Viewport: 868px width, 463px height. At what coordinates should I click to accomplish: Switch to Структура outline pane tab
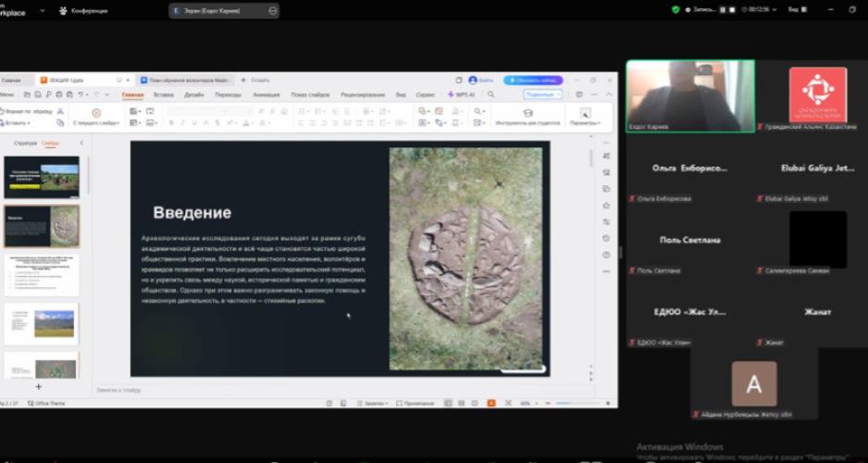(26, 144)
